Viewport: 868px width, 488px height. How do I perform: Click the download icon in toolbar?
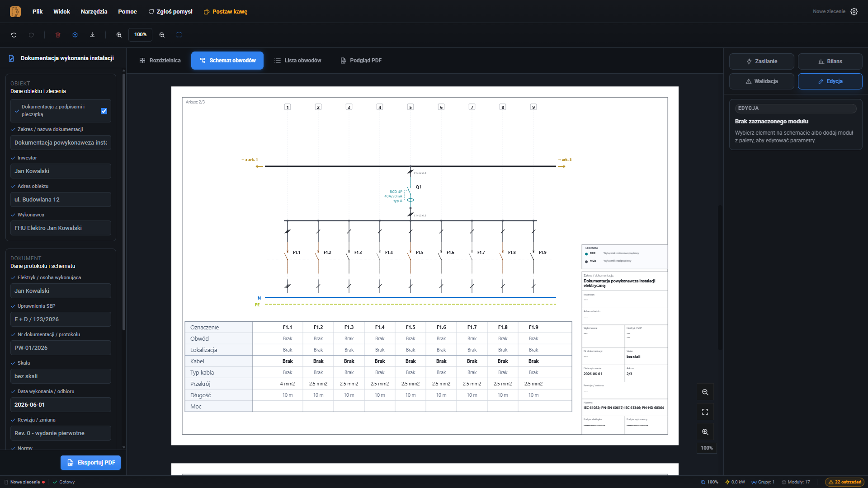coord(92,35)
